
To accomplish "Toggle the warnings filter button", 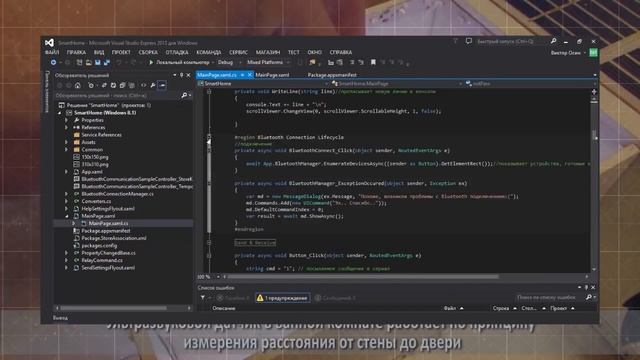I will (x=282, y=298).
